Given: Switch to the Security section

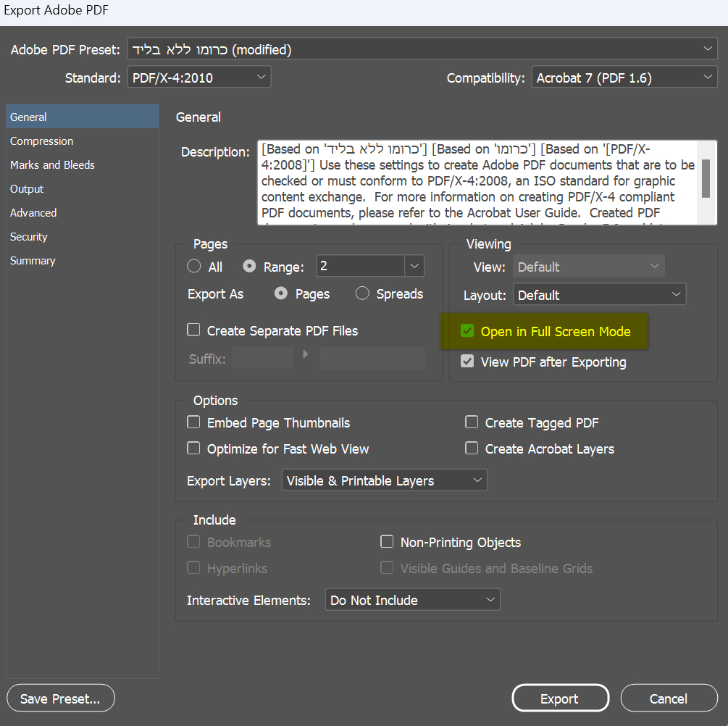Looking at the screenshot, I should tap(29, 237).
